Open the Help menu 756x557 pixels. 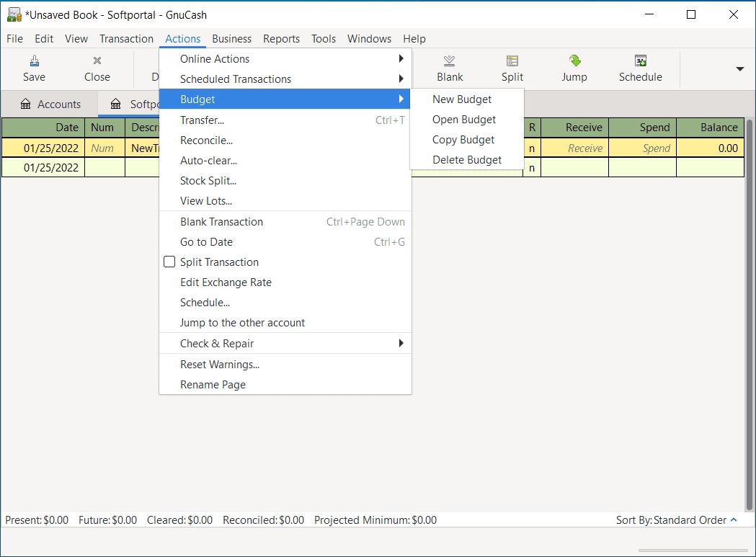point(414,39)
